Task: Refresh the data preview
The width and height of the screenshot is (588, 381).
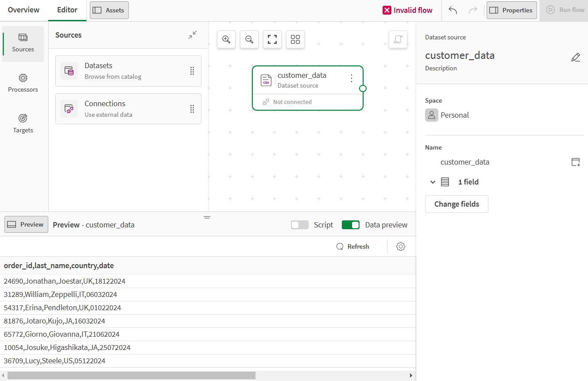Action: (353, 246)
